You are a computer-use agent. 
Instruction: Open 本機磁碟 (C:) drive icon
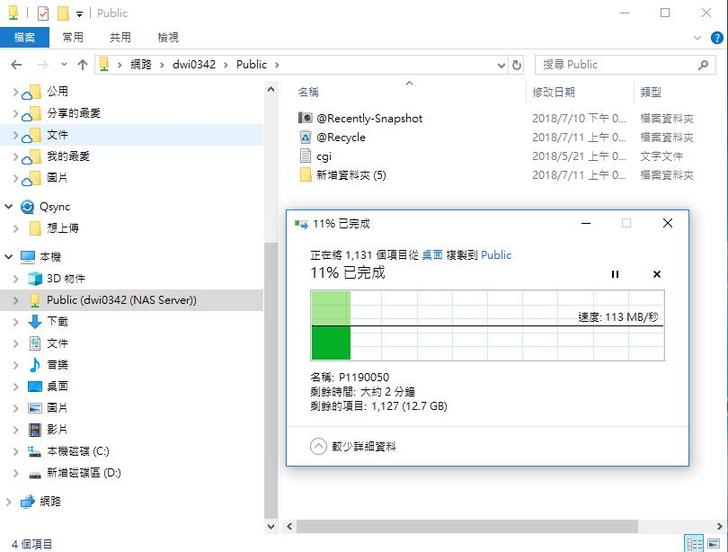34,451
